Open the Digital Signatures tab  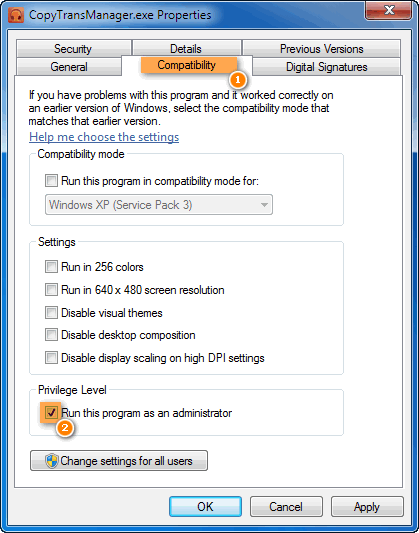pos(326,67)
